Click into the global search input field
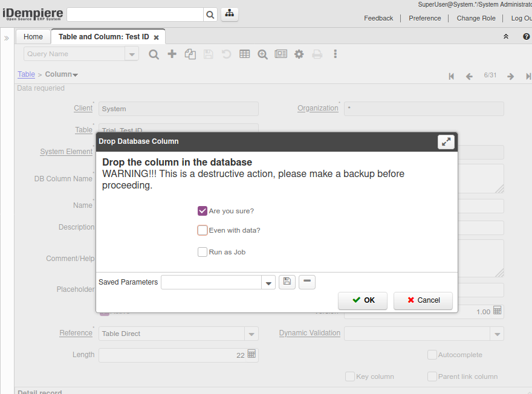 [134, 15]
